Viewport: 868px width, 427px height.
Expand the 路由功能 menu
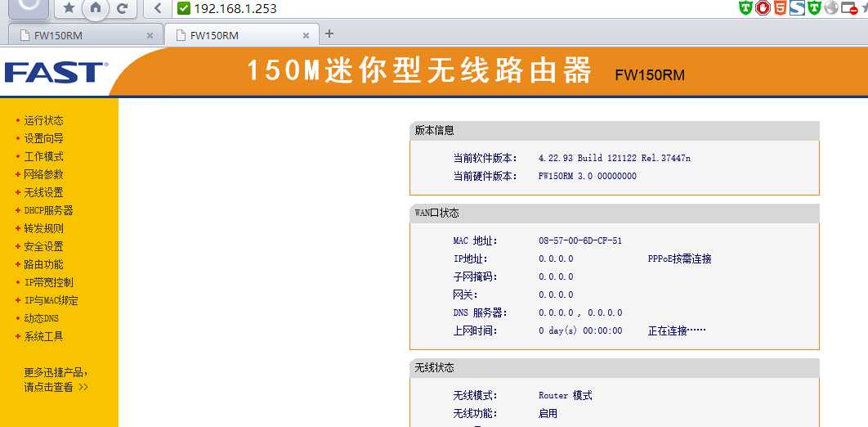[x=43, y=265]
